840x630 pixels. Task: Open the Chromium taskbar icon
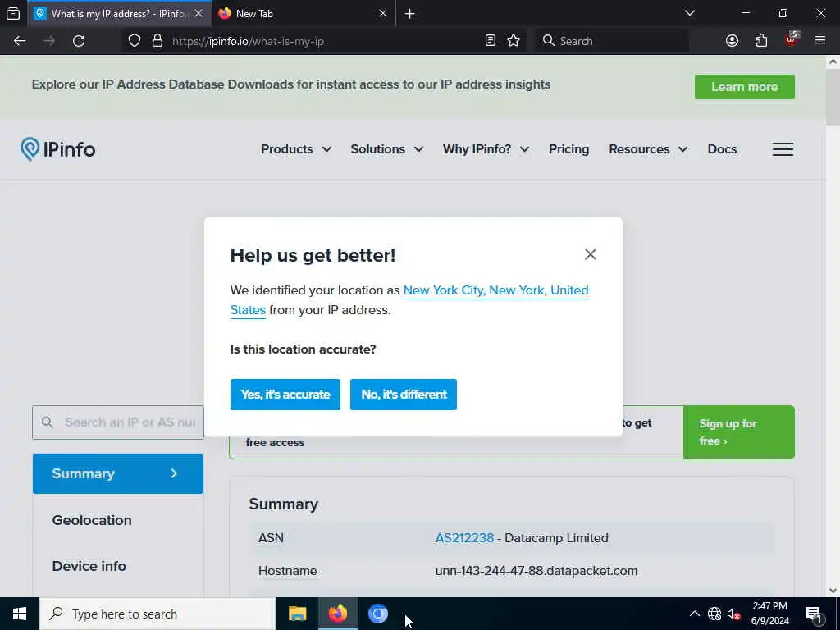(x=377, y=614)
